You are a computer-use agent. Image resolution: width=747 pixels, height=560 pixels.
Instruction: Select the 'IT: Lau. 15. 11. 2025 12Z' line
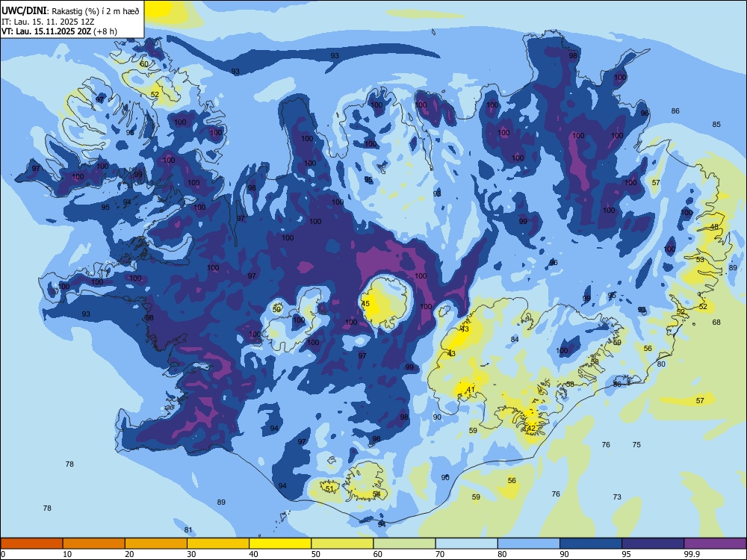(48, 22)
